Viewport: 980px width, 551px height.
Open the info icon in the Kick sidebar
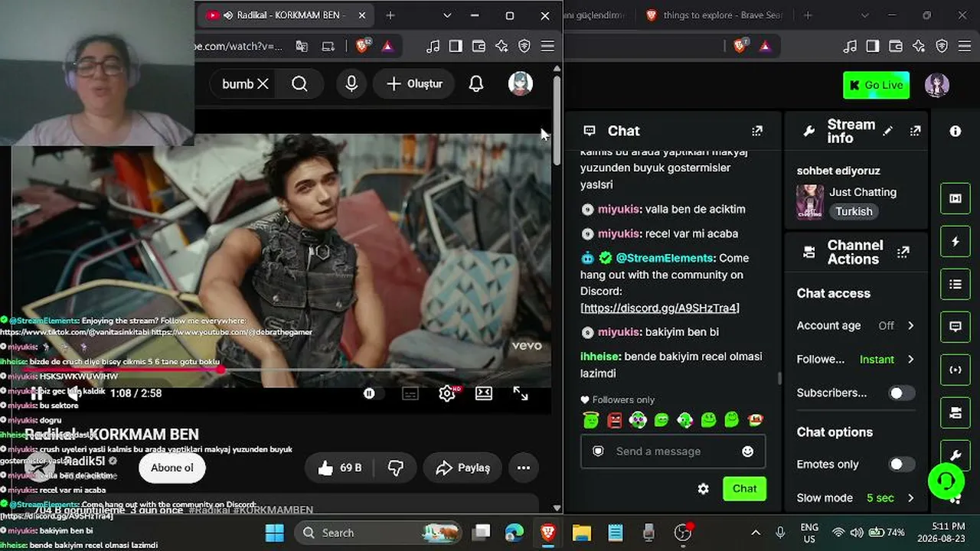tap(955, 131)
